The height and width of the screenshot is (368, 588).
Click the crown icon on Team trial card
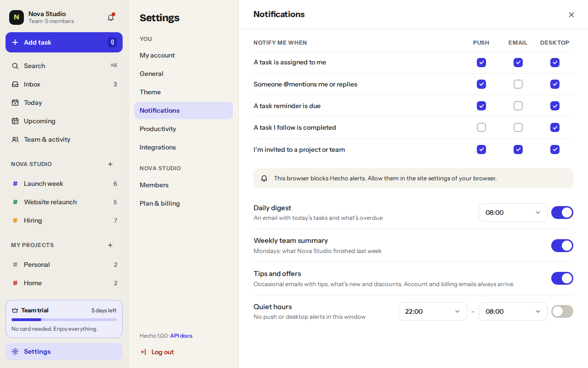15,310
